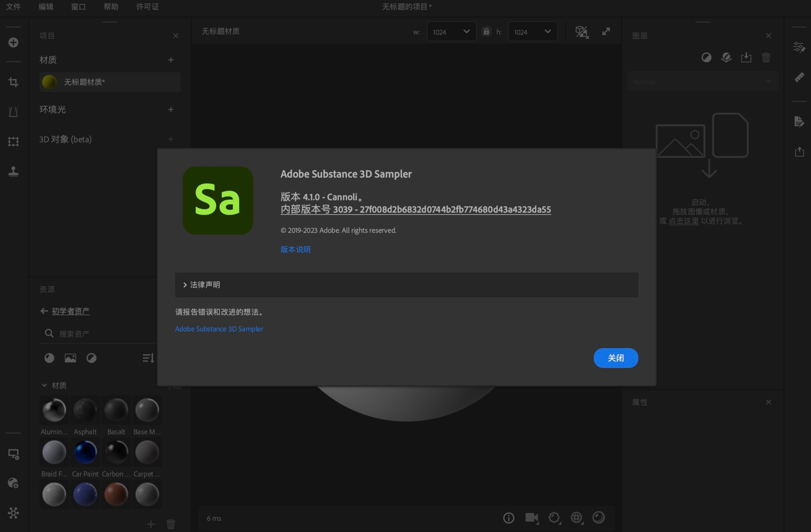
Task: Open the 许可证 menu
Action: (x=147, y=7)
